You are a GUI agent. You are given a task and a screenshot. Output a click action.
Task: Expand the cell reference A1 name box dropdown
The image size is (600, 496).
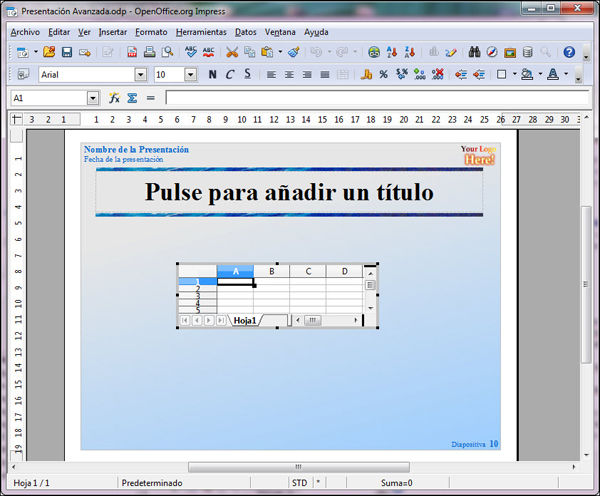tap(93, 98)
